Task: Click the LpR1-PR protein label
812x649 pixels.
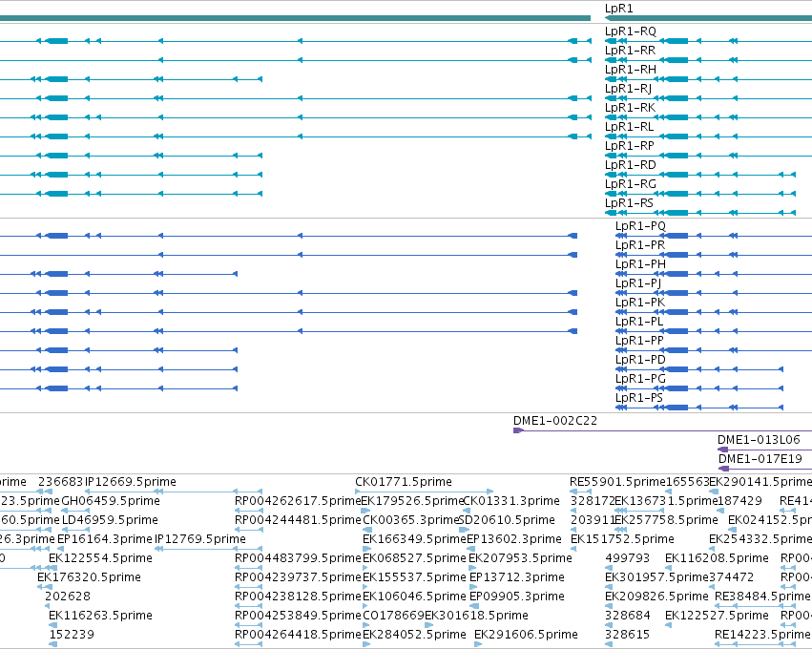Action: [x=640, y=245]
